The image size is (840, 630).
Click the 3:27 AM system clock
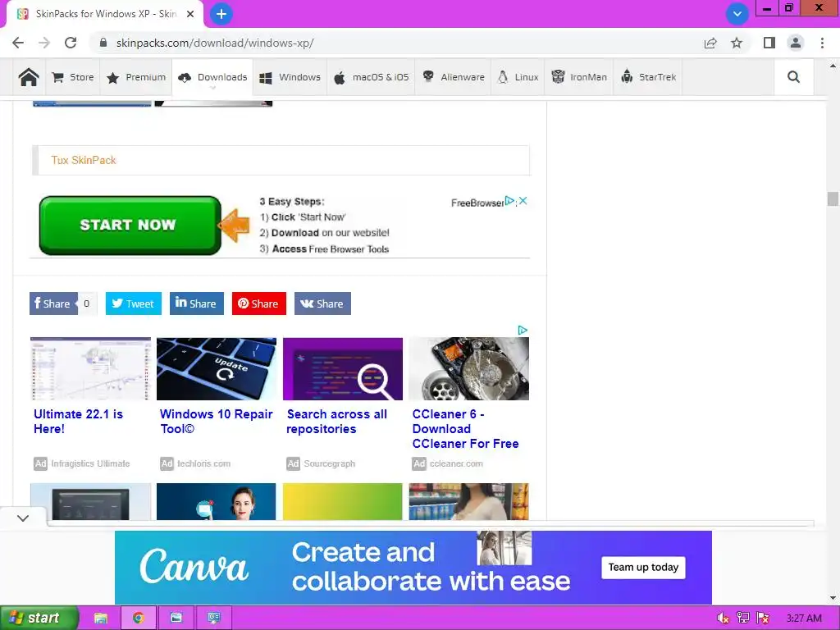click(x=804, y=619)
